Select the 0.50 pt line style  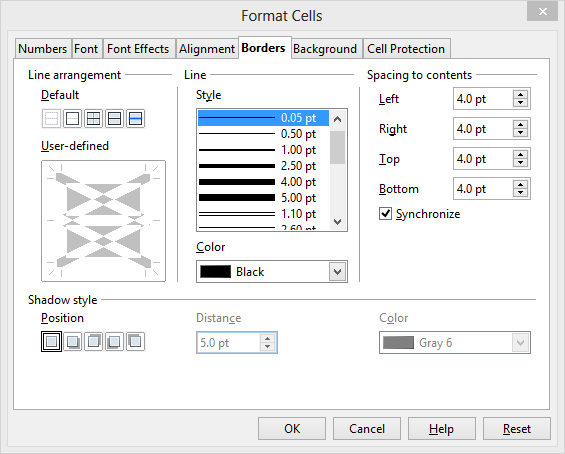[263, 134]
